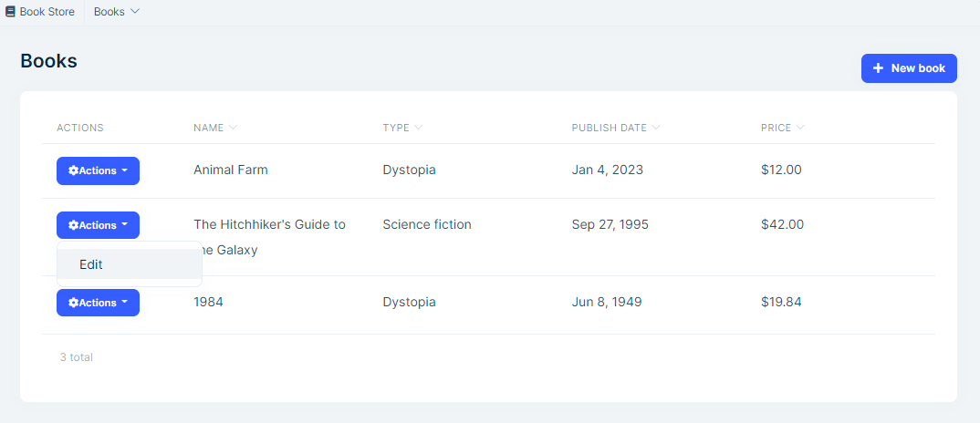This screenshot has width=980, height=423.
Task: Click the plus icon on New book
Action: point(878,68)
